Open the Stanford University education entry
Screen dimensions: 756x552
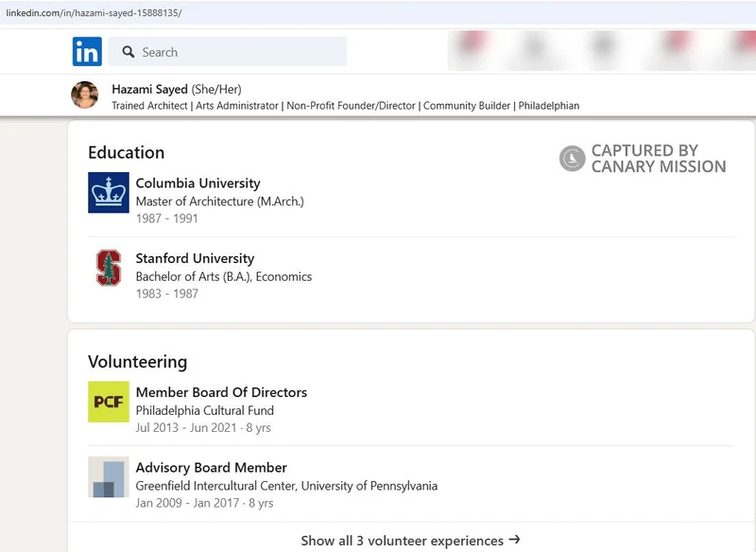click(196, 258)
